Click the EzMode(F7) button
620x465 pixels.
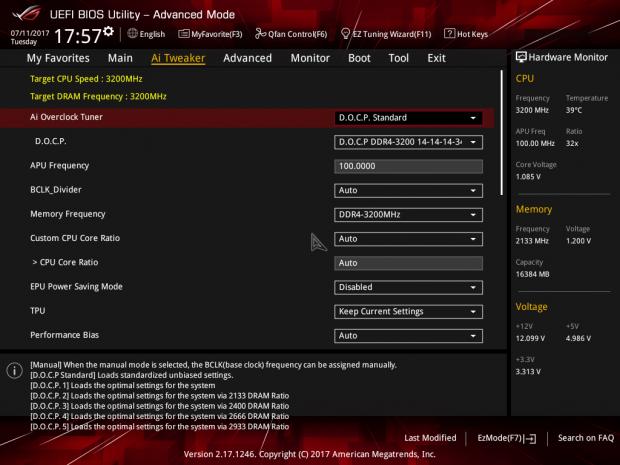506,438
